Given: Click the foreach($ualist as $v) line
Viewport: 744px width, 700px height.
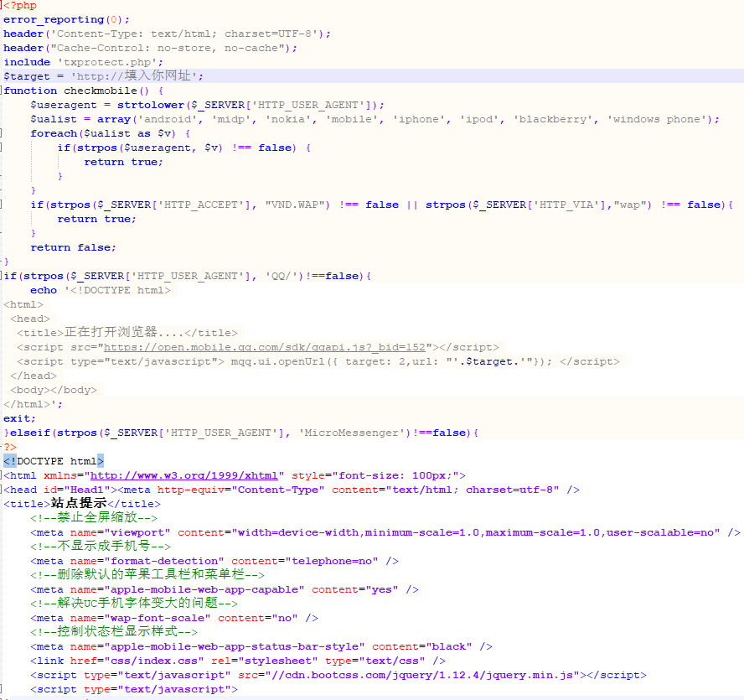Looking at the screenshot, I should click(111, 134).
